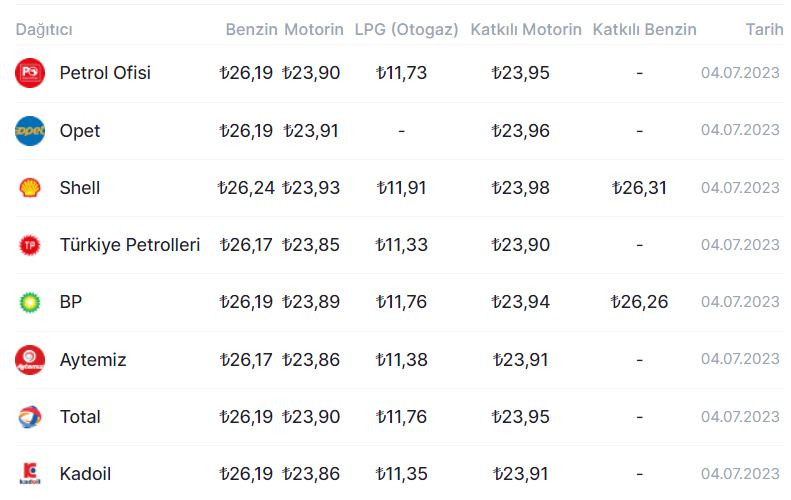Image resolution: width=791 pixels, height=500 pixels.
Task: Click the BP logo icon
Action: [30, 302]
